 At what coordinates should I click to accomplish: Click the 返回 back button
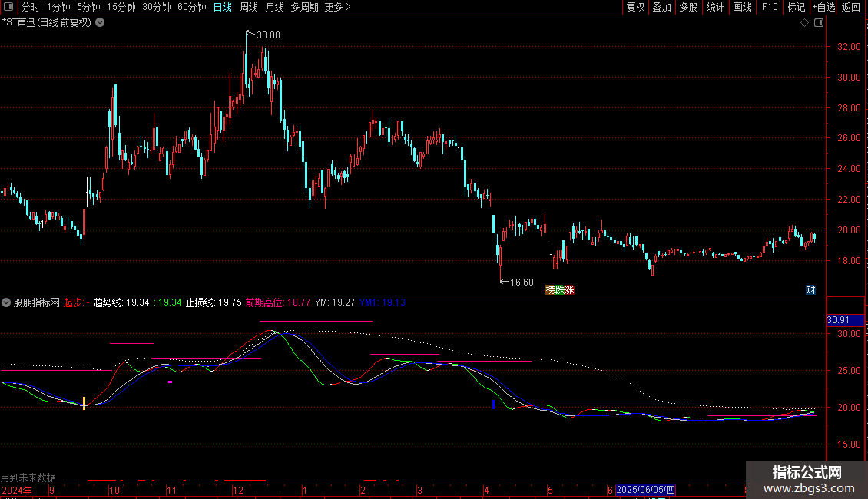click(851, 7)
